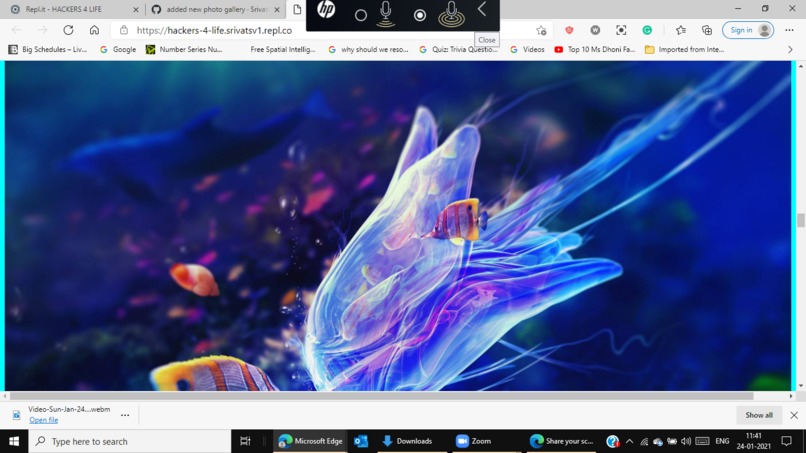This screenshot has width=806, height=453.
Task: Reload the page with the refresh icon
Action: coord(68,30)
